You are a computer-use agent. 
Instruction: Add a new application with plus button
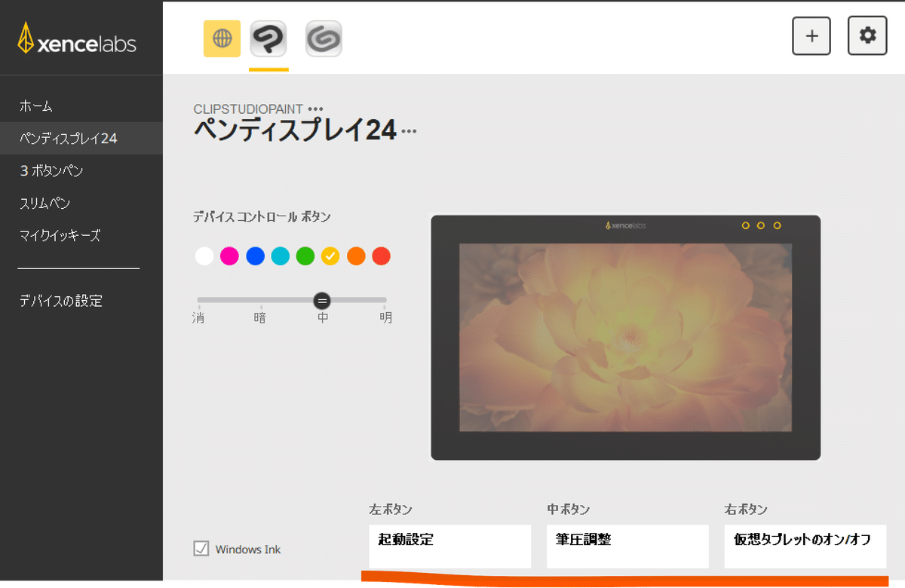click(811, 35)
